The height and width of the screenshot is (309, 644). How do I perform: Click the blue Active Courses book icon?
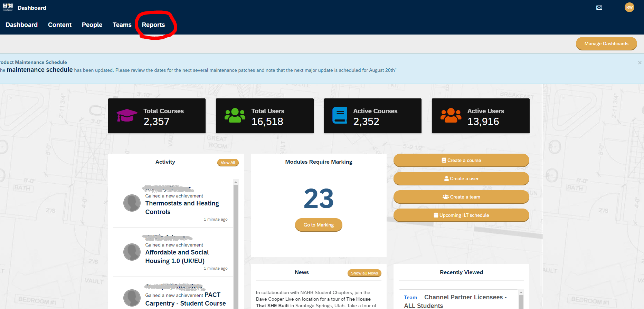pos(340,115)
